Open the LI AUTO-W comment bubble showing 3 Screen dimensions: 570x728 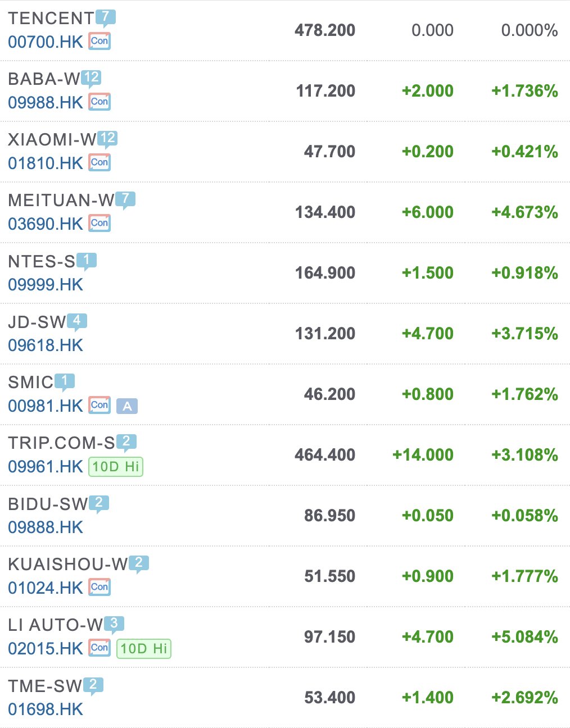click(114, 624)
